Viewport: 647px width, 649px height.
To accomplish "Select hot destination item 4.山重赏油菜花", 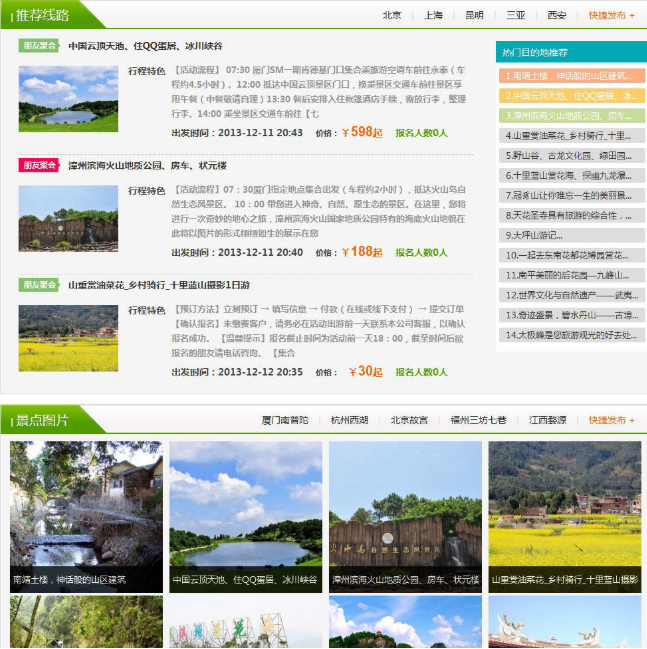I will tap(570, 135).
